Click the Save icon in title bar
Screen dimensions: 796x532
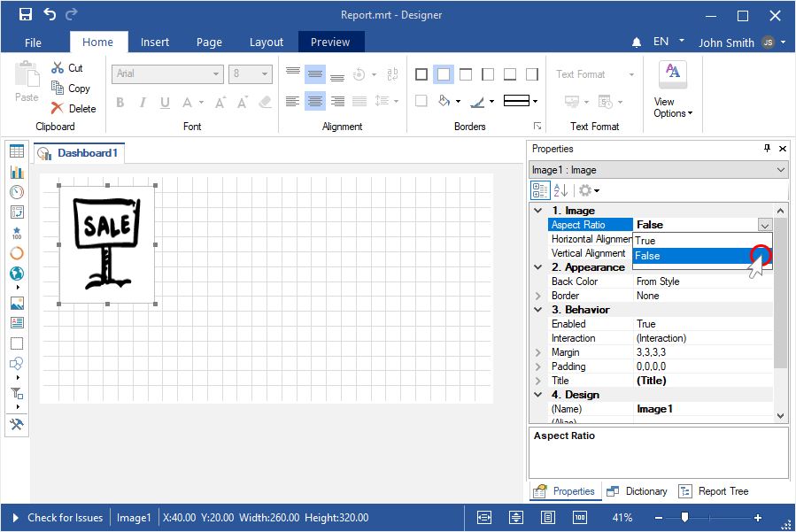[x=26, y=14]
